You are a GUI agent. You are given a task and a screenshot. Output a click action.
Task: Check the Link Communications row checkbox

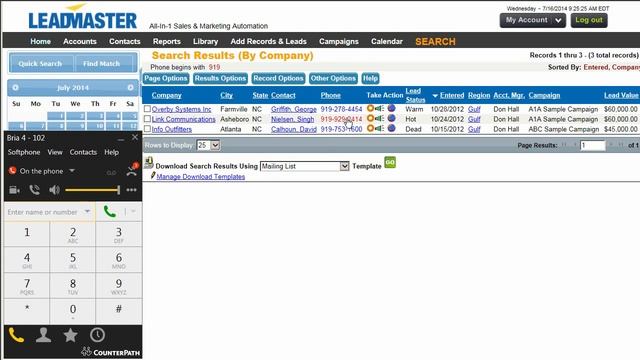pyautogui.click(x=147, y=118)
